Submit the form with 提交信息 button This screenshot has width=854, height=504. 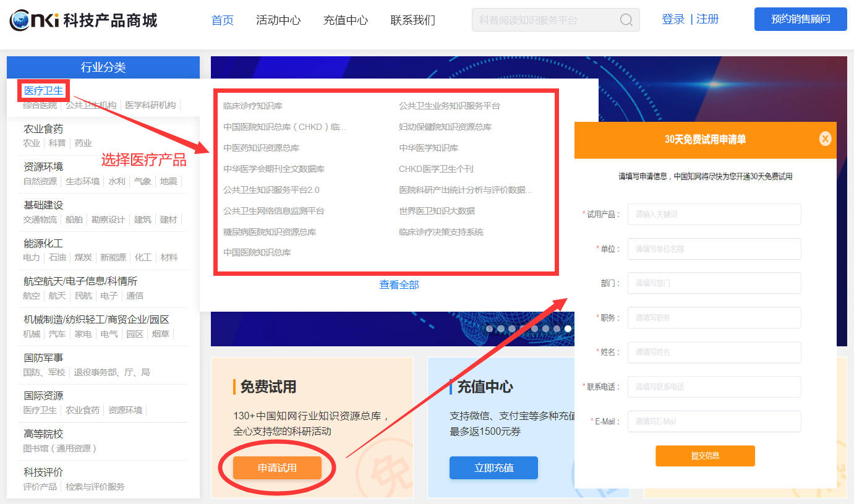[705, 456]
